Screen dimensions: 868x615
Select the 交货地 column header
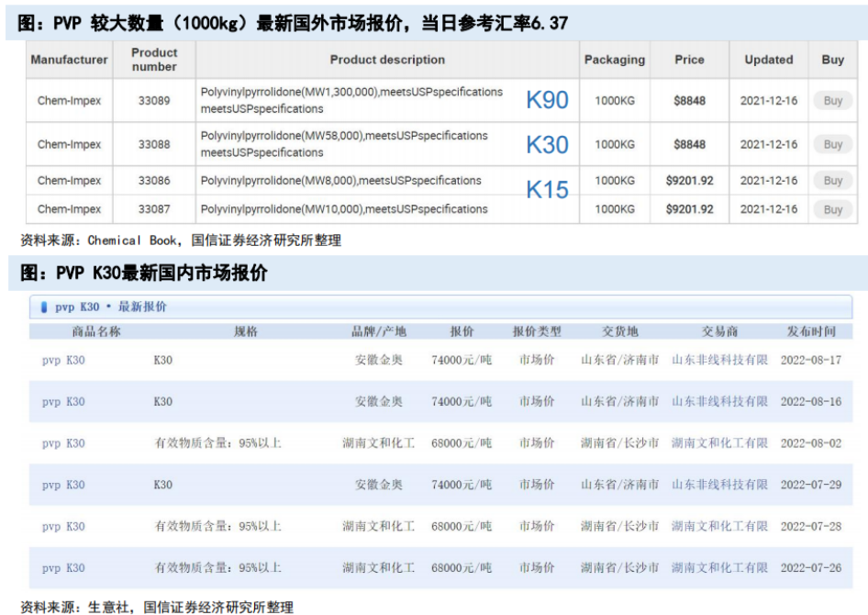tap(620, 331)
